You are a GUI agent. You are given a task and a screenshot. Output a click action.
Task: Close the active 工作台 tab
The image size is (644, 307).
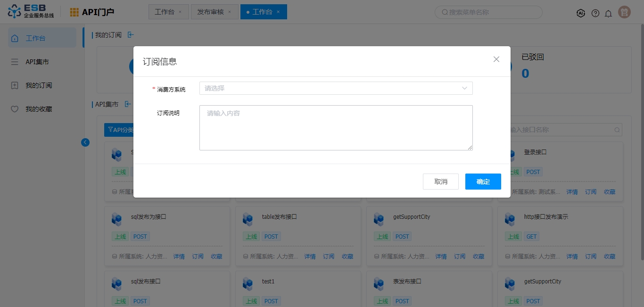click(x=278, y=12)
